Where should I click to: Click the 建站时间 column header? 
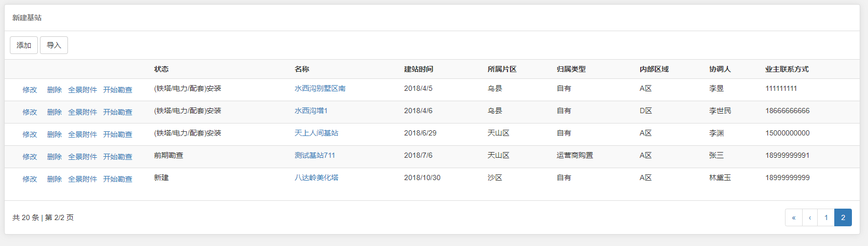click(418, 69)
